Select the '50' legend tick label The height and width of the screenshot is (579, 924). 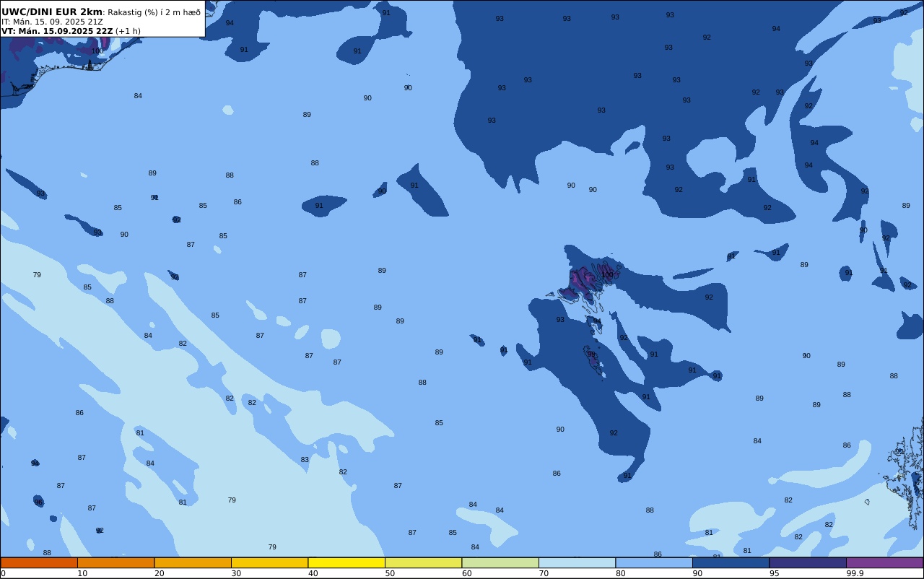(x=390, y=573)
